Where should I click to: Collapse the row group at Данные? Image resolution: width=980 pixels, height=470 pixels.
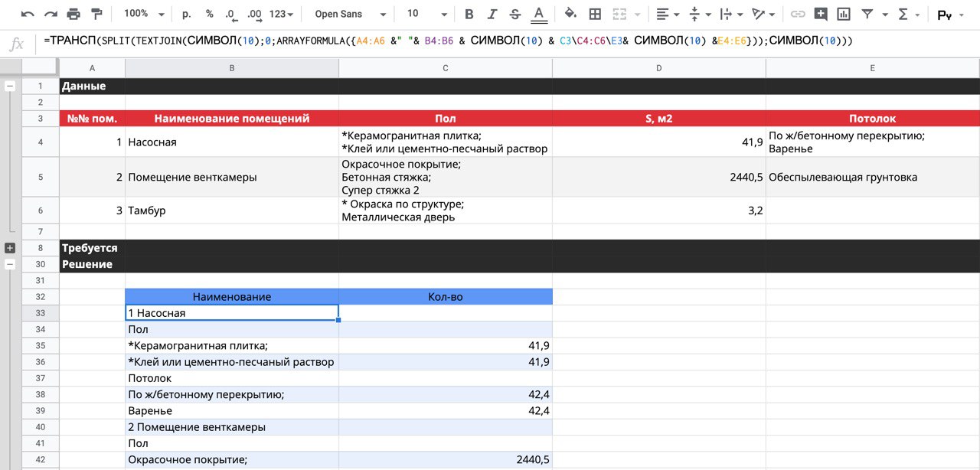[x=10, y=86]
